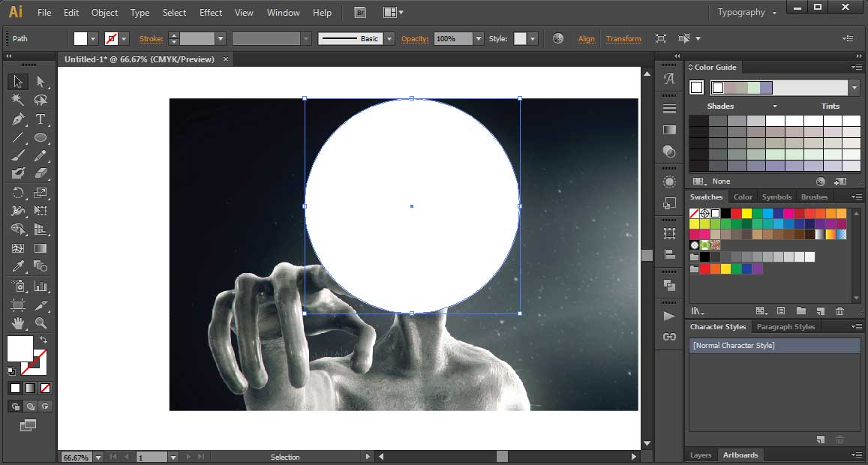Open the Character panel icon
The width and height of the screenshot is (868, 465).
(x=668, y=78)
